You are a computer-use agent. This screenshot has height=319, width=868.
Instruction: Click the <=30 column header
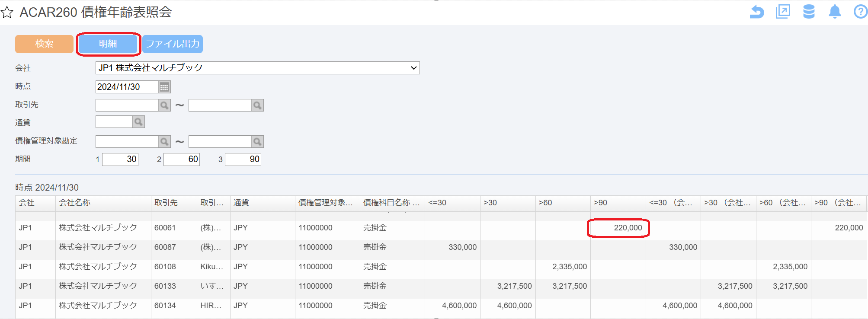coord(452,203)
